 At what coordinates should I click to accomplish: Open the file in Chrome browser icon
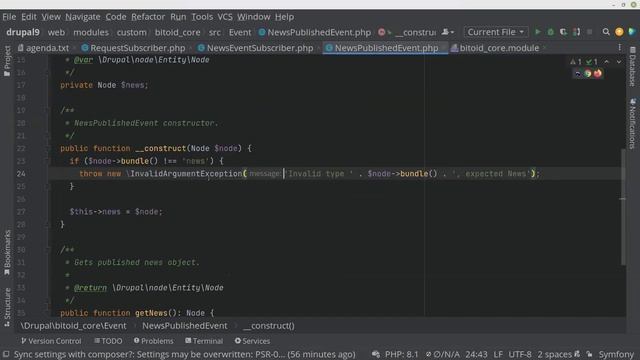[x=588, y=73]
